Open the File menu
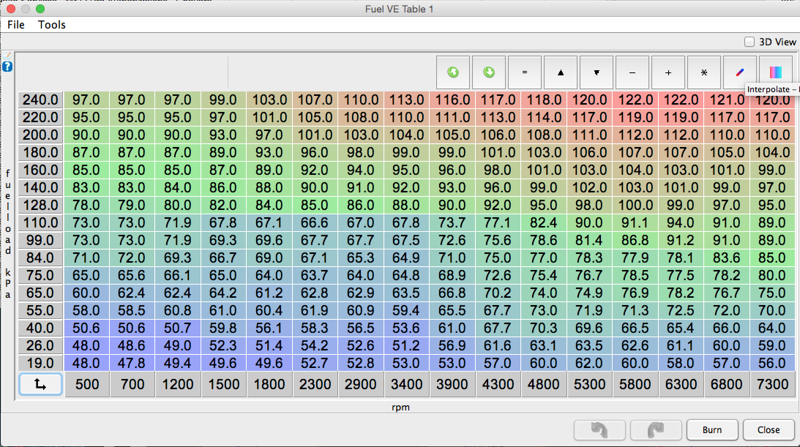800x447 pixels. [x=16, y=24]
